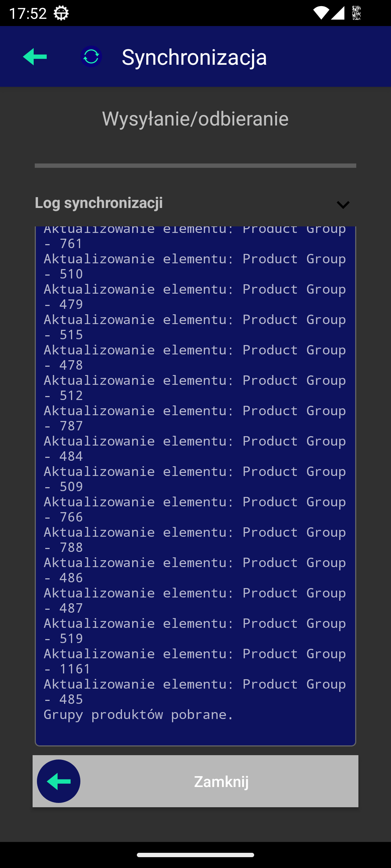Tap the home gesture bar at the bottom

point(195,855)
